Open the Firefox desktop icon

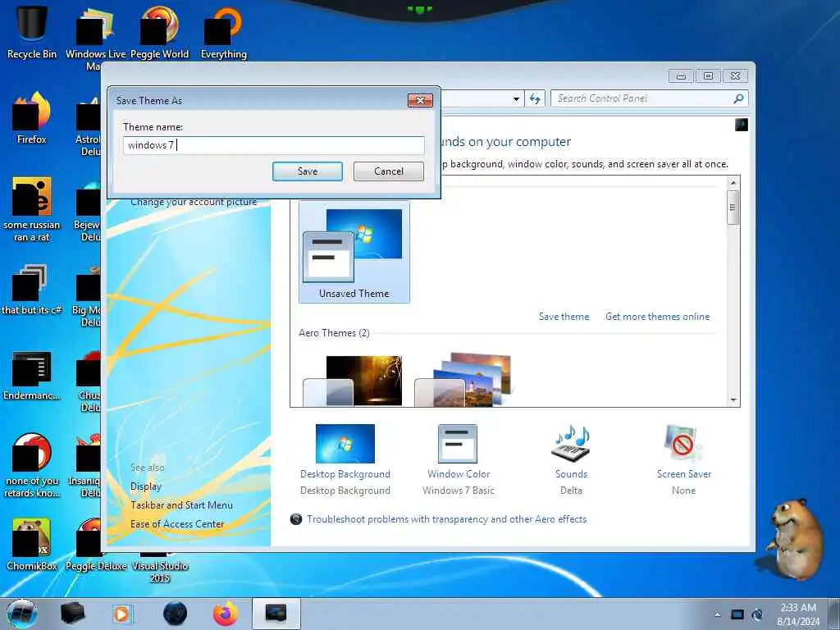tap(32, 118)
